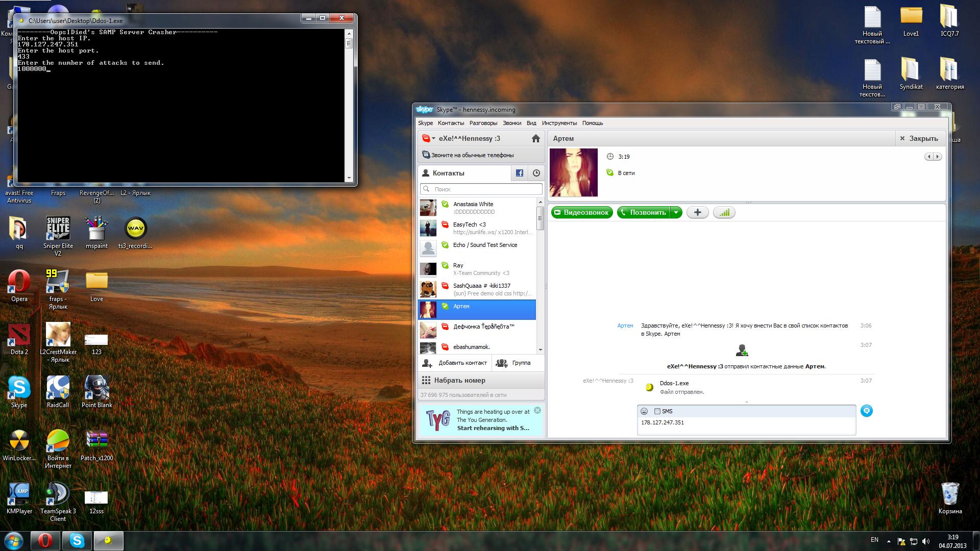980x551 pixels.
Task: Click Добавить контакт button
Action: click(455, 363)
